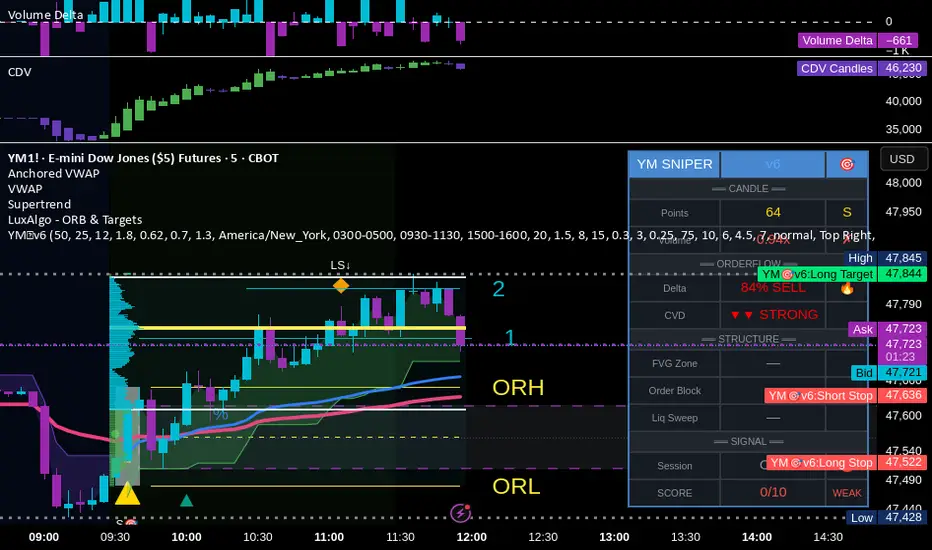Click the 12:00 time axis label
The height and width of the screenshot is (550, 932).
click(x=471, y=538)
